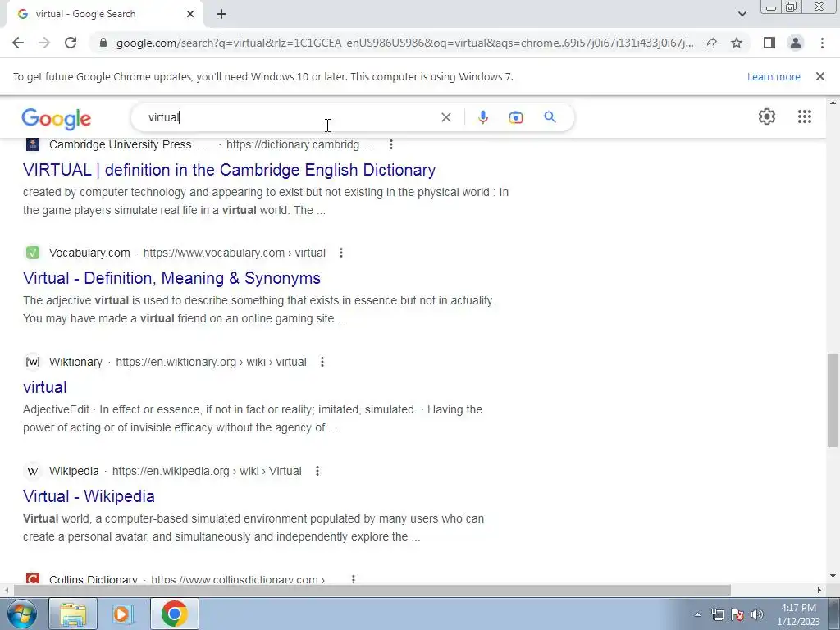Click the Vocabulary.com favicon
The width and height of the screenshot is (840, 630).
(x=33, y=253)
